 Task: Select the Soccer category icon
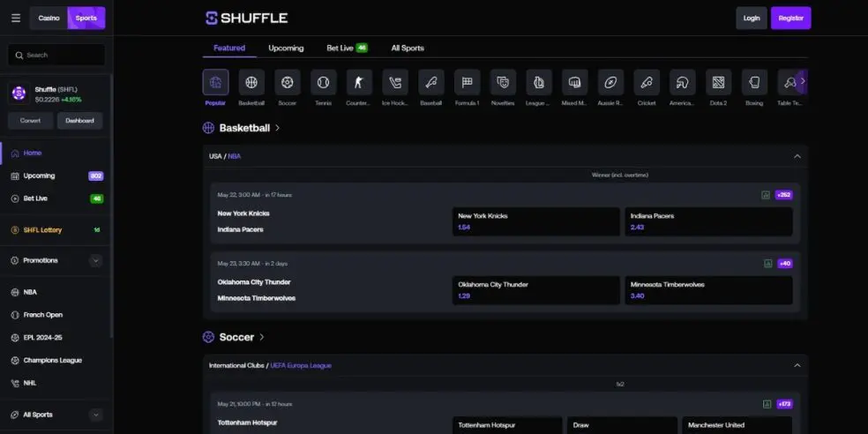[288, 83]
